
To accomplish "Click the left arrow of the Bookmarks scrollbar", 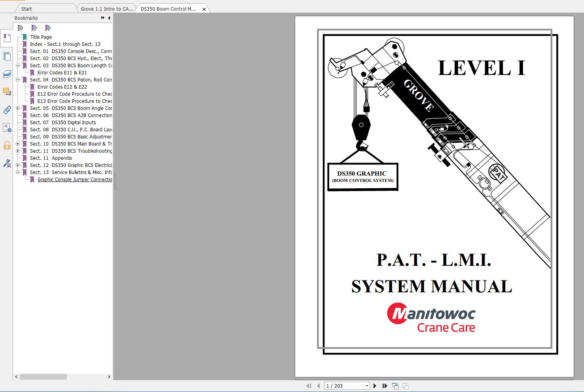I will (x=16, y=377).
